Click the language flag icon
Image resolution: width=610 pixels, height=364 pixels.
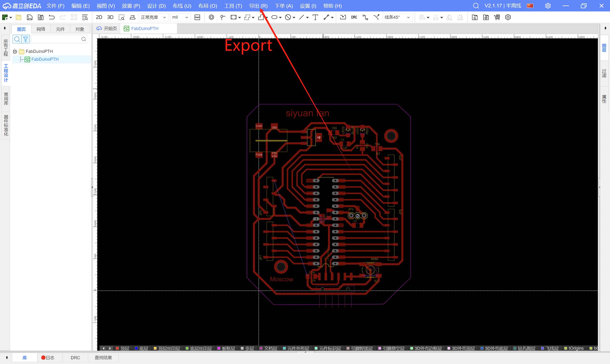(x=530, y=6)
